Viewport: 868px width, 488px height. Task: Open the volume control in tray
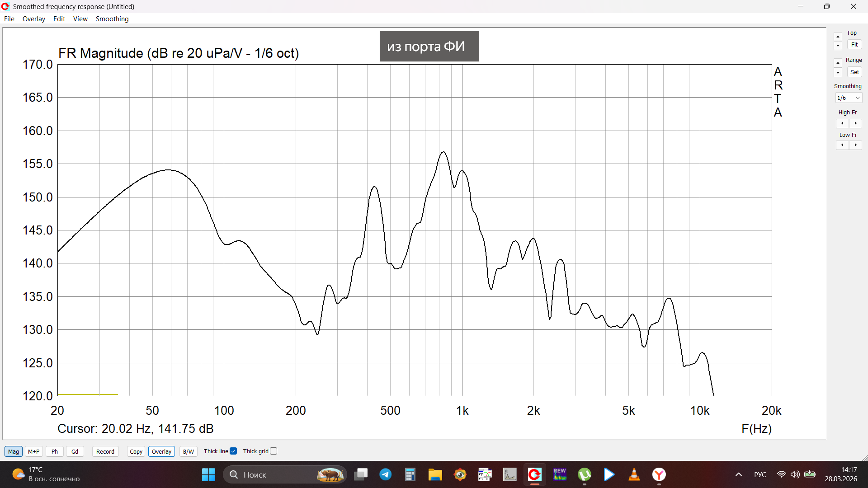pyautogui.click(x=795, y=474)
